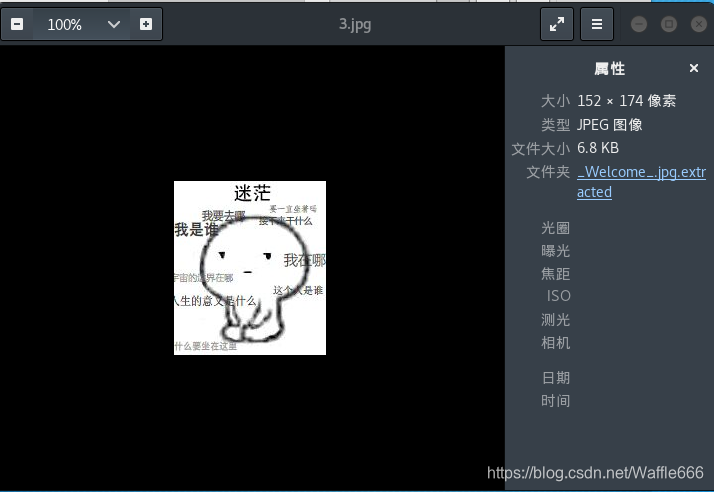Zoom out with the minus button
Viewport: 714px width, 492px height.
[17, 24]
